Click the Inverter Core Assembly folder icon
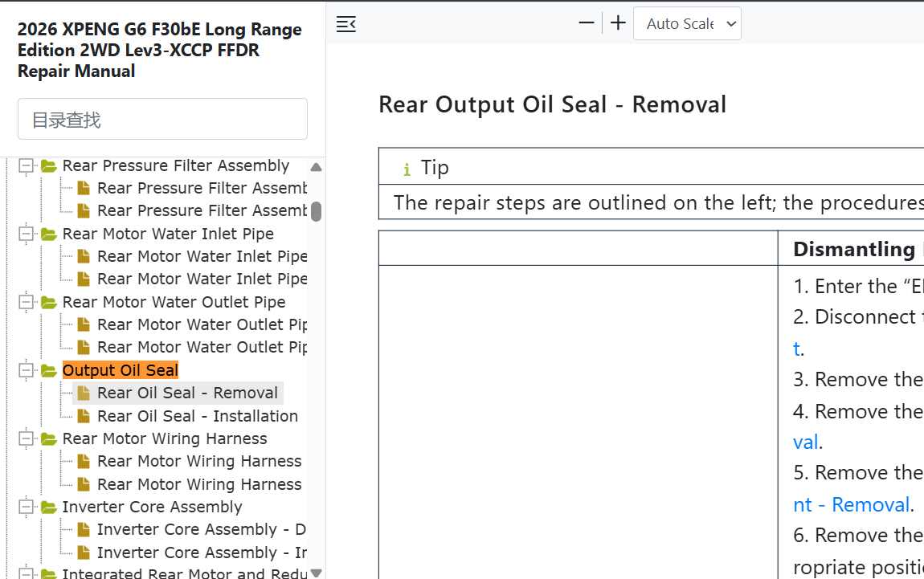 point(48,508)
